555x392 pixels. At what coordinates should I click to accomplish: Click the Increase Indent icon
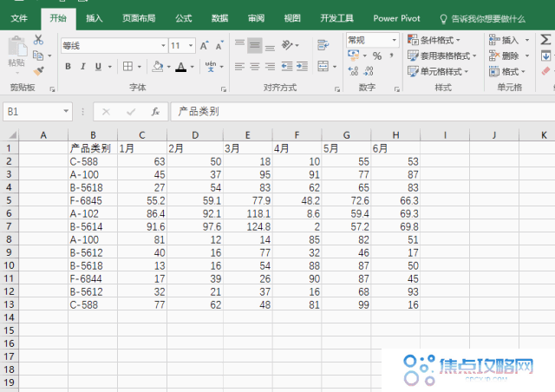click(300, 67)
